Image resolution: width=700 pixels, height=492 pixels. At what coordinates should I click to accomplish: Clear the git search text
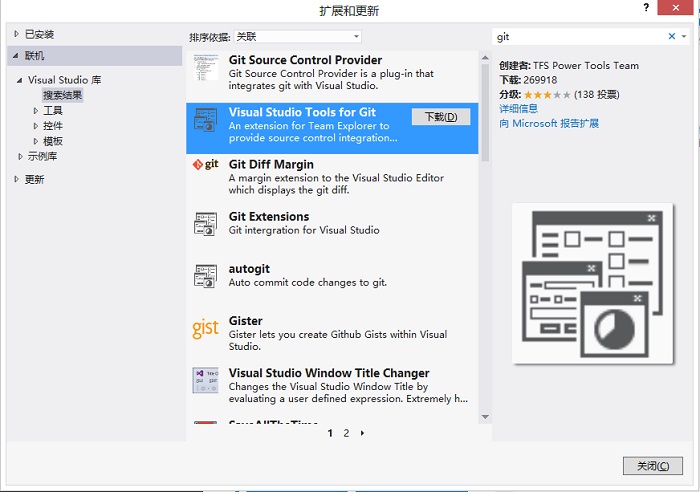coord(671,37)
